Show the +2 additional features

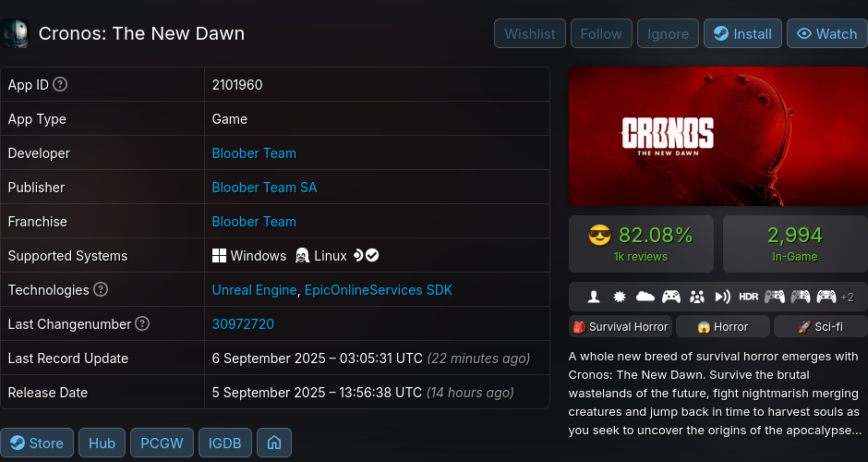tap(847, 297)
